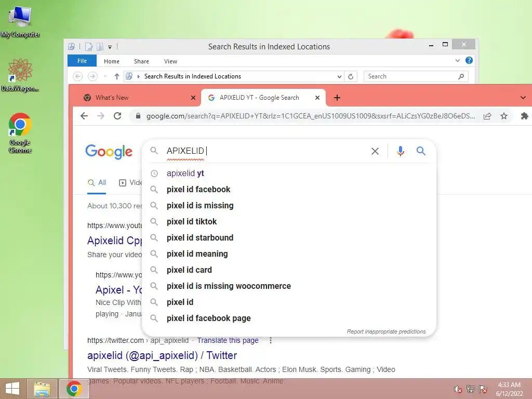
Task: Open the DataWagon desktop shortcut
Action: [x=20, y=75]
